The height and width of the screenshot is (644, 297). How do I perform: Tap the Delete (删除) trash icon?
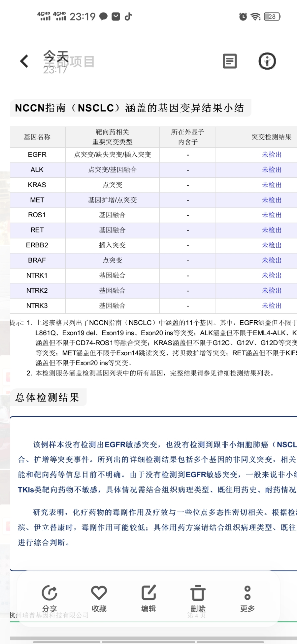point(198,593)
